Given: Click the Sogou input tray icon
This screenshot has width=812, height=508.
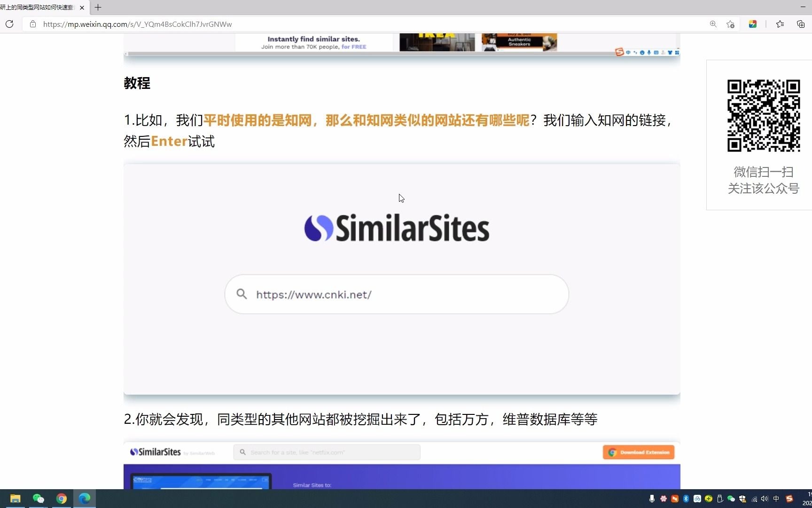Looking at the screenshot, I should tap(789, 499).
